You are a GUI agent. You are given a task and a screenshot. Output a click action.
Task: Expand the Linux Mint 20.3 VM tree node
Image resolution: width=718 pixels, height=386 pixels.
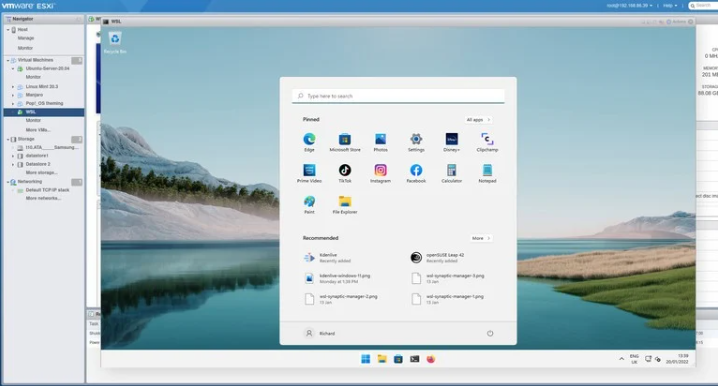(13, 87)
